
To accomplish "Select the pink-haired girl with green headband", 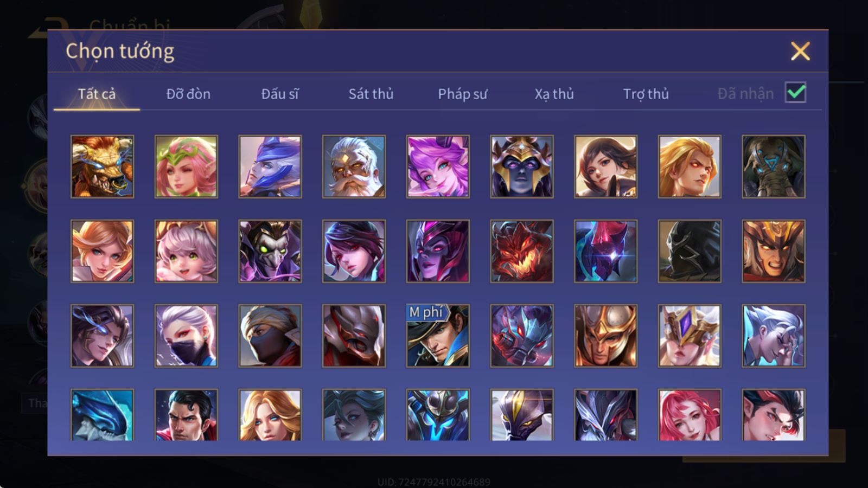I will 186,166.
